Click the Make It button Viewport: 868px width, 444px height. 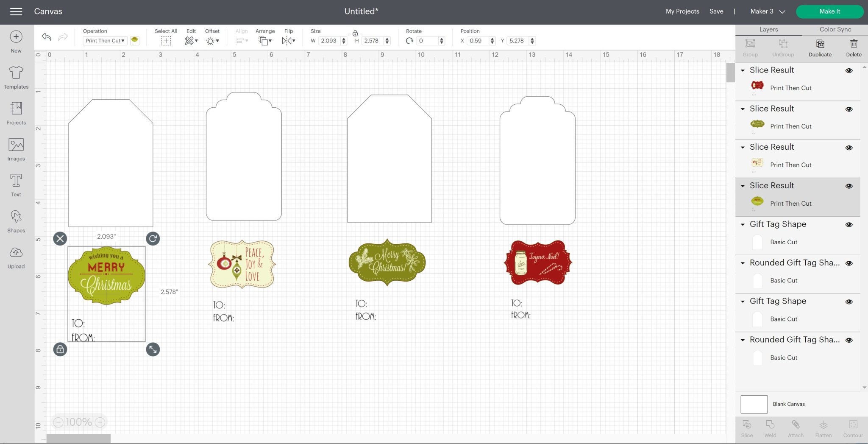(x=829, y=11)
